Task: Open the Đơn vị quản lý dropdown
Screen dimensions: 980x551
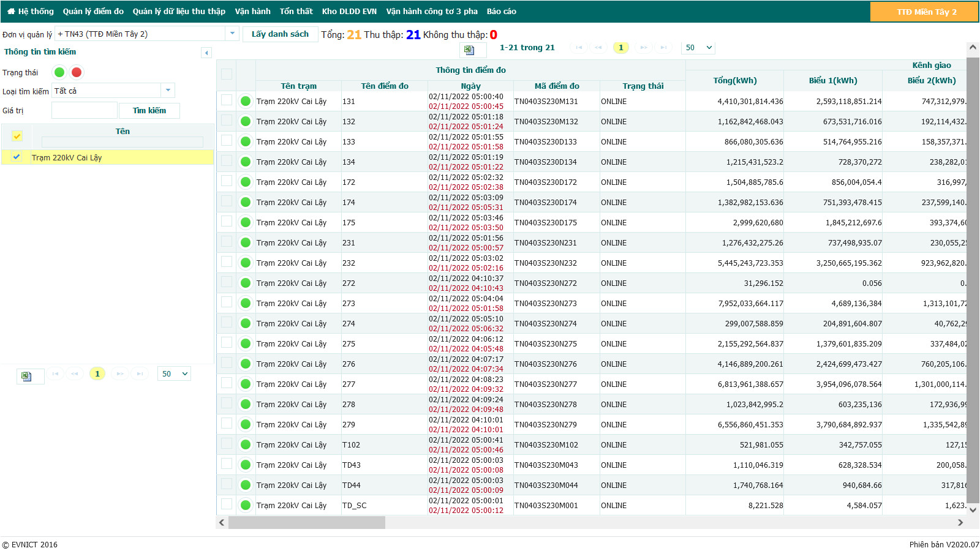Action: [232, 34]
